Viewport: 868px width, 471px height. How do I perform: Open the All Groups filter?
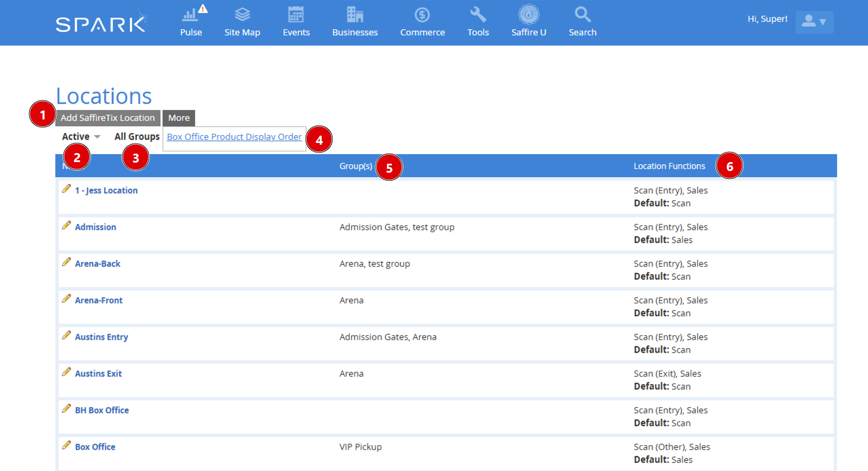[x=137, y=136]
